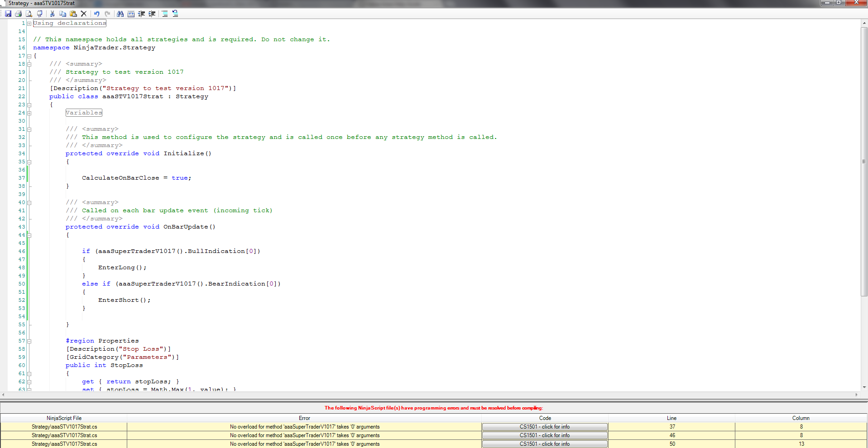Image resolution: width=868 pixels, height=448 pixels.
Task: Decrease indent of the selected lines
Action: (141, 14)
